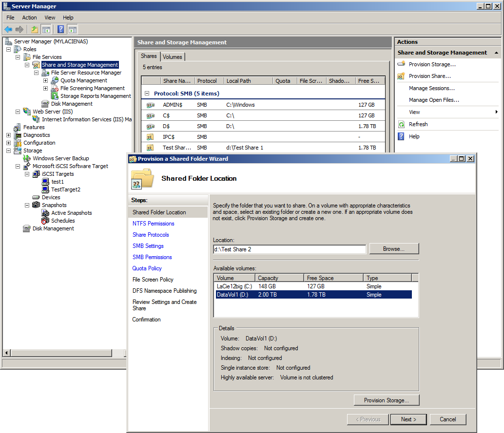The height and width of the screenshot is (433, 504).
Task: Click the Roles node icon in tree
Action: [18, 49]
